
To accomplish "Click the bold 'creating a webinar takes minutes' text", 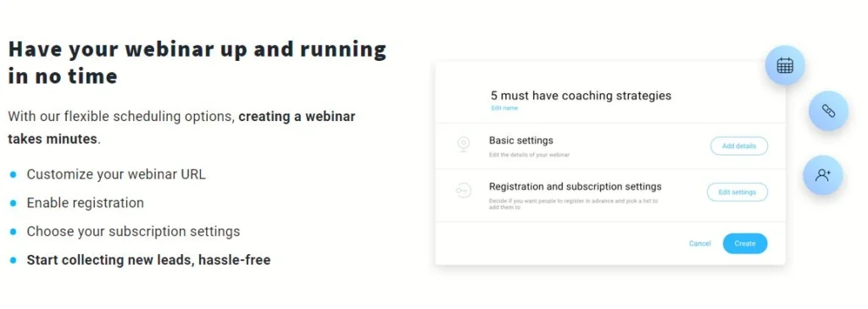I will coord(181,128).
